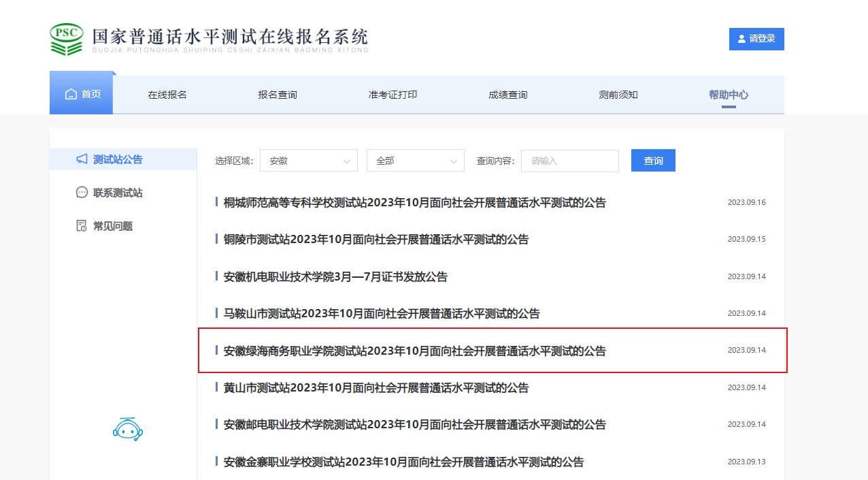Select the 准考证打印 navigation item
This screenshot has width=868, height=480.
393,95
